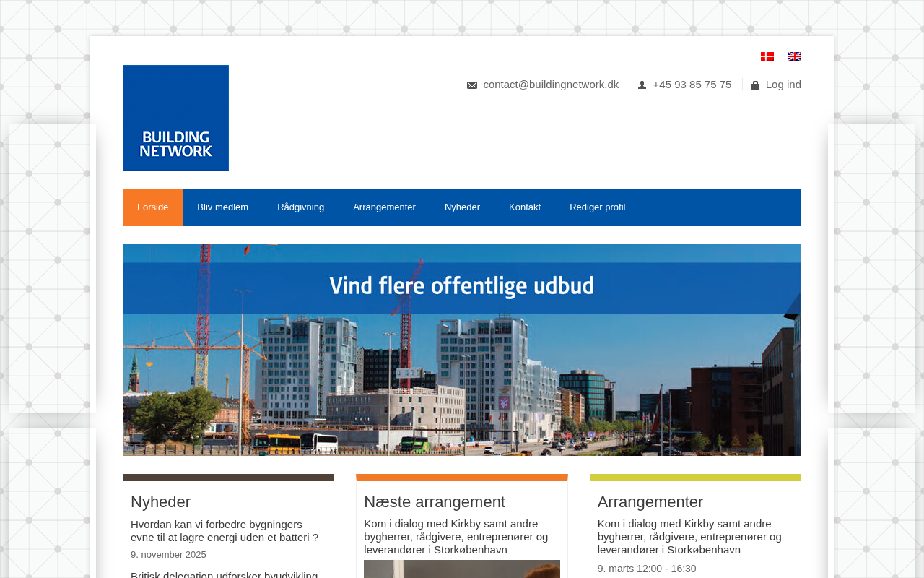Open the Bliv medlem menu item

[x=222, y=207]
